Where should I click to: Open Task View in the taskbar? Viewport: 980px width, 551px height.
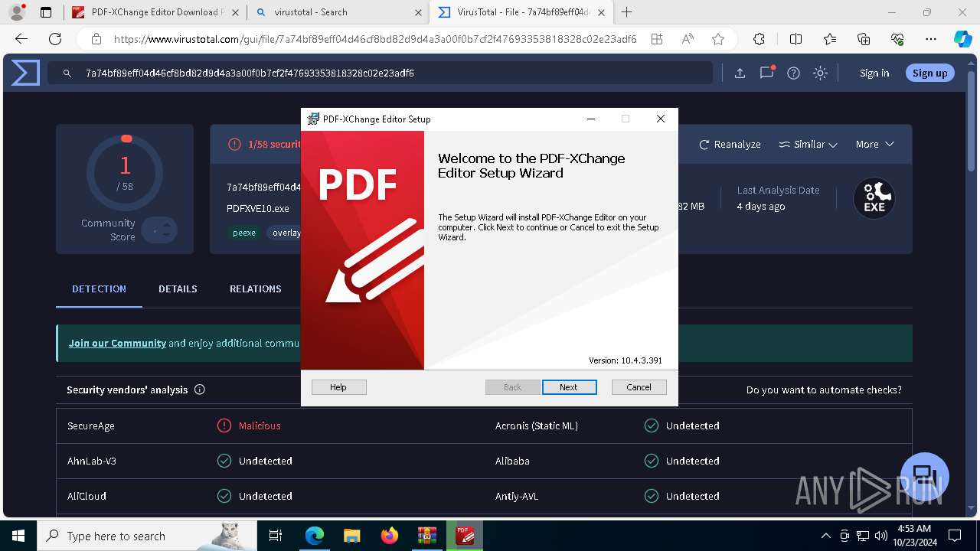pos(276,536)
